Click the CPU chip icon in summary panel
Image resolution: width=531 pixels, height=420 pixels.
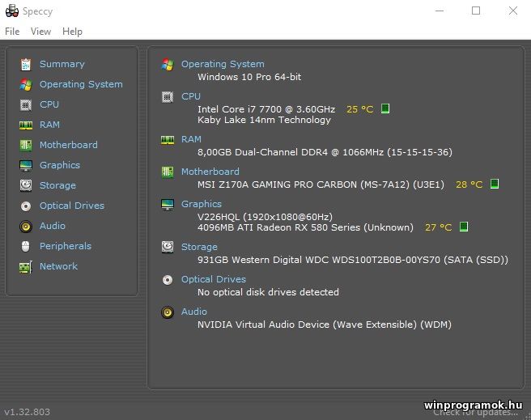168,97
